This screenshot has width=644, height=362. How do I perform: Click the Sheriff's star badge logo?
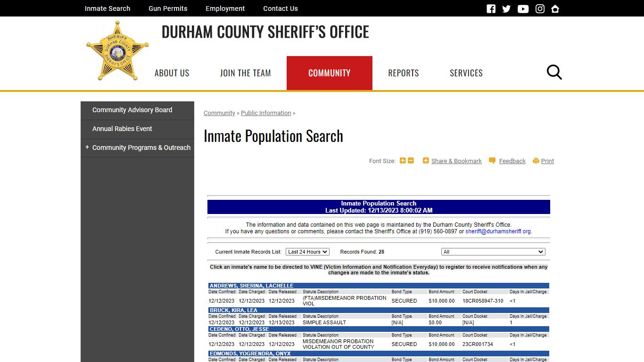(x=117, y=51)
